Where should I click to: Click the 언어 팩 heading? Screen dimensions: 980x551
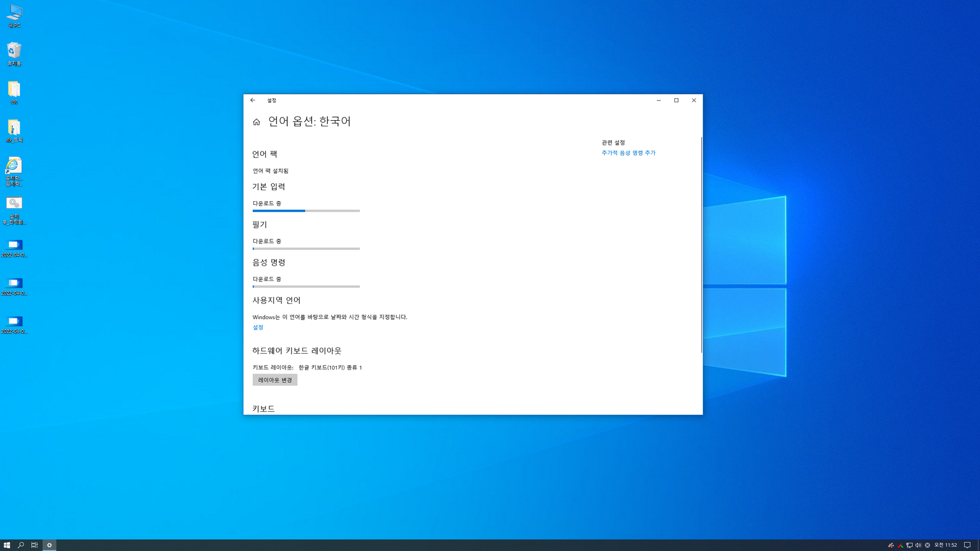(265, 154)
